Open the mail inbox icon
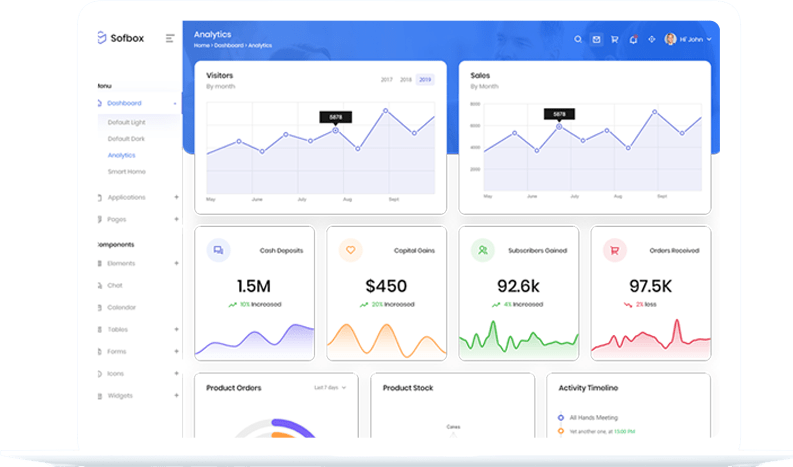Viewport: 793px width, 467px height. click(596, 39)
